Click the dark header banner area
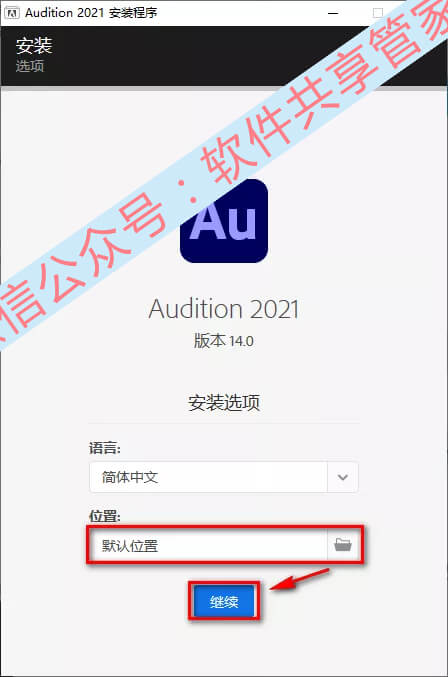This screenshot has width=448, height=677. click(x=224, y=56)
